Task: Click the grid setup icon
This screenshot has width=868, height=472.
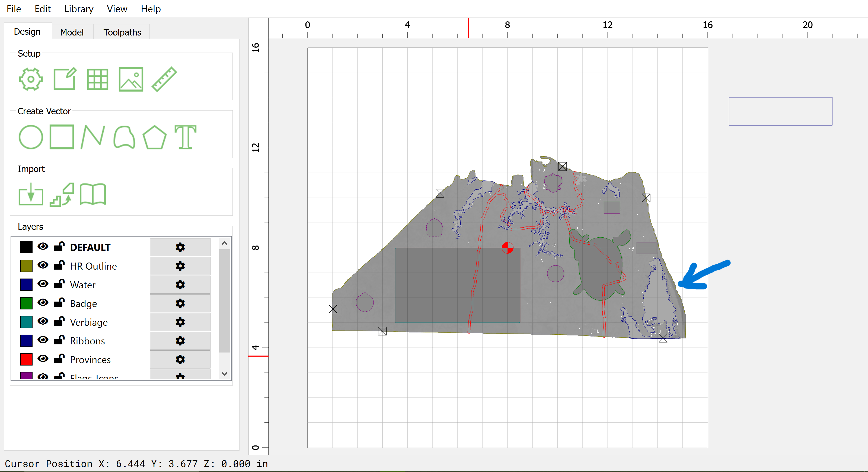Action: click(x=97, y=79)
